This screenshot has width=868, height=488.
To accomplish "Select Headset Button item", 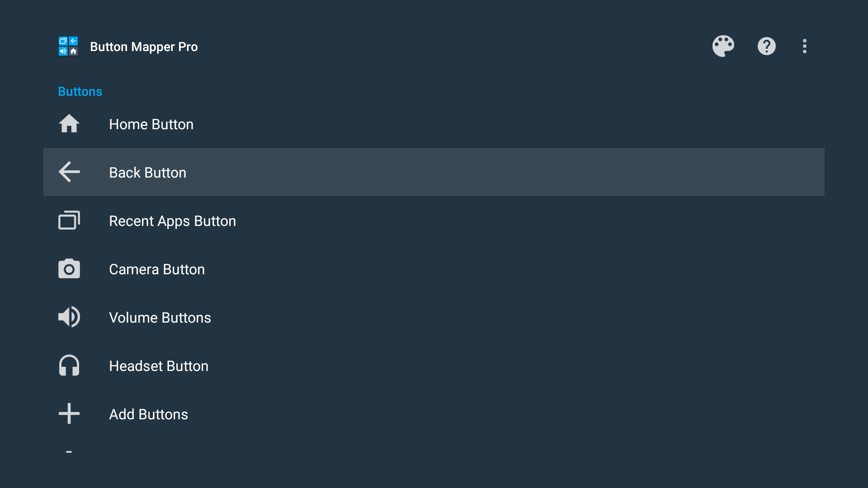I will (158, 366).
